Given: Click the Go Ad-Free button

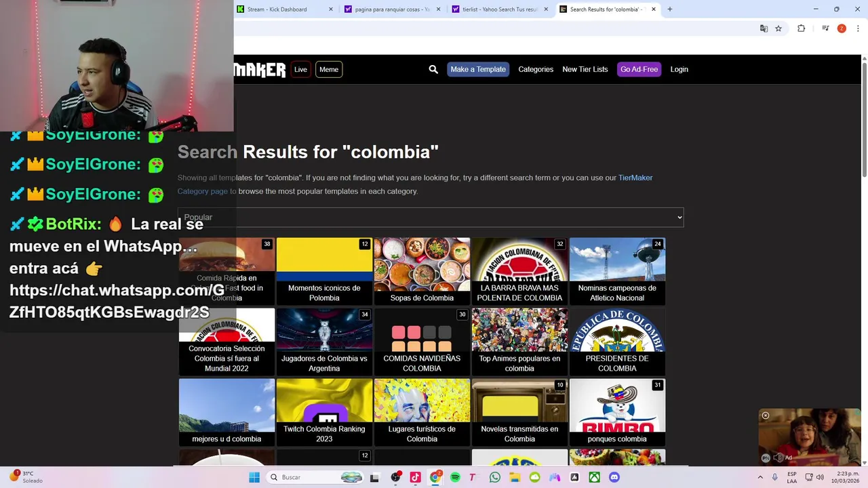Looking at the screenshot, I should click(639, 69).
